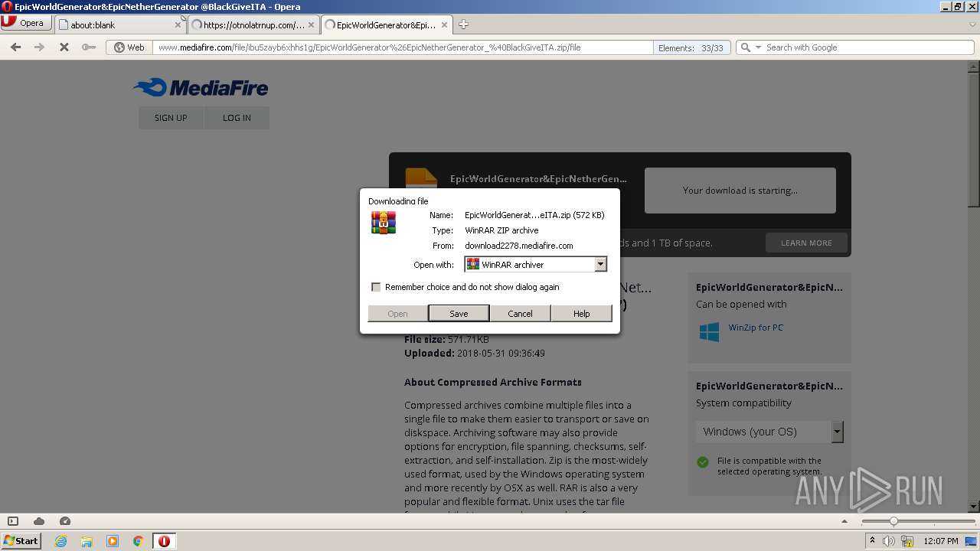This screenshot has width=980, height=551.
Task: Click the WinRAR archive icon in dialog
Action: click(384, 222)
